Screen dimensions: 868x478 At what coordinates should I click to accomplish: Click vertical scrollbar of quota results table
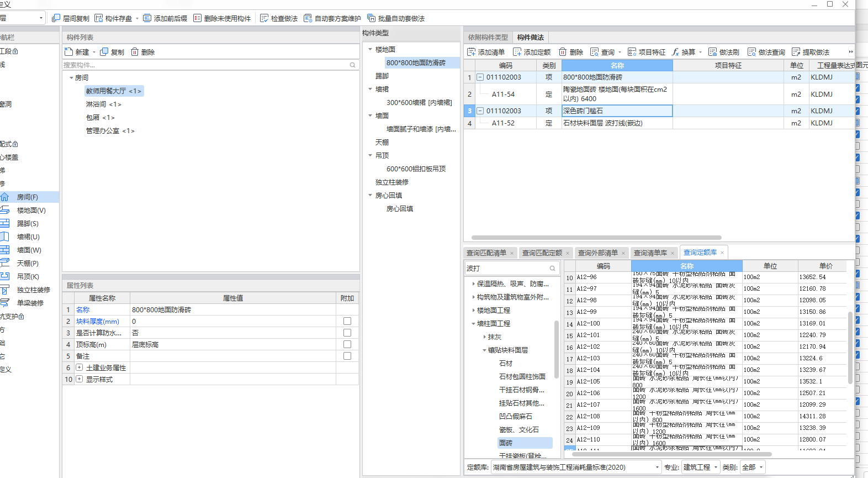click(850, 348)
